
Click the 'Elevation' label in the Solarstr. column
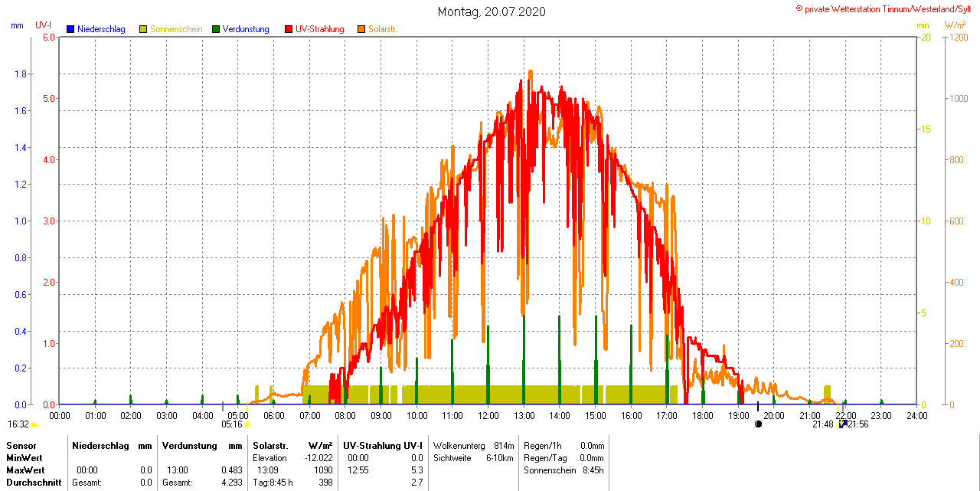(269, 457)
